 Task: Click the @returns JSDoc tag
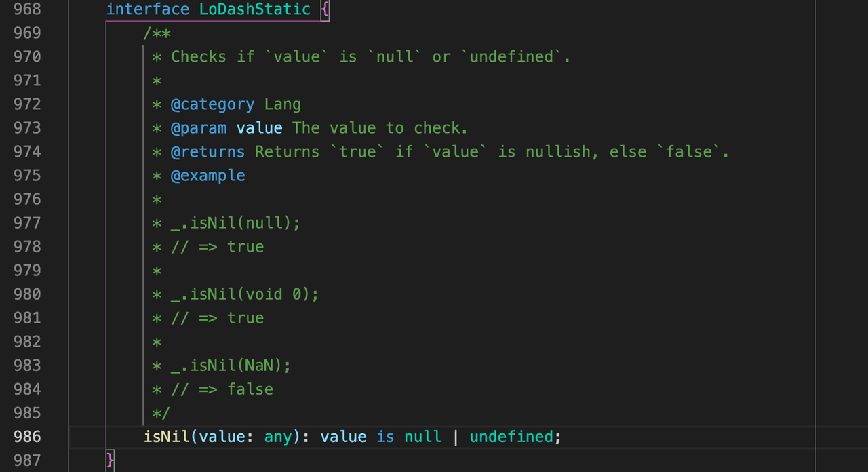(208, 152)
